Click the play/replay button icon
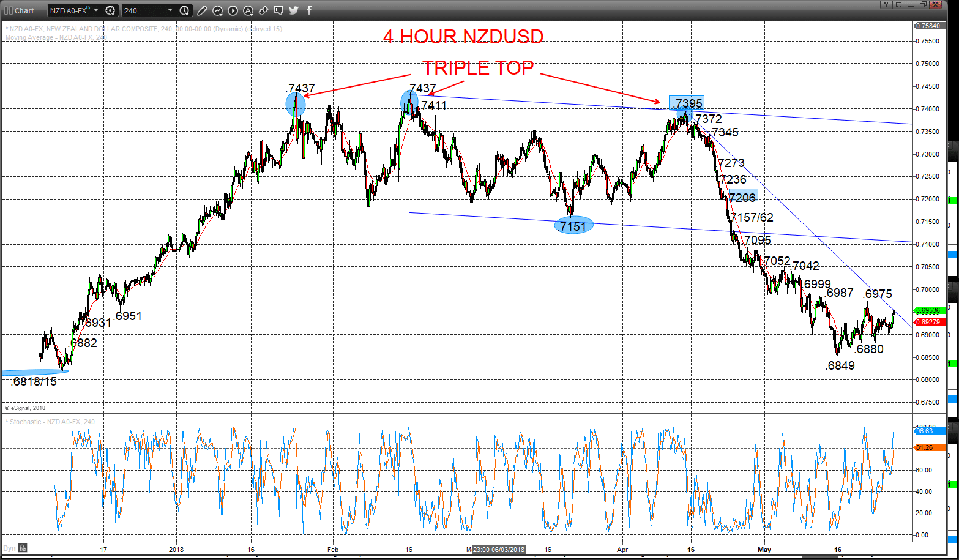959x560 pixels. coord(233,10)
